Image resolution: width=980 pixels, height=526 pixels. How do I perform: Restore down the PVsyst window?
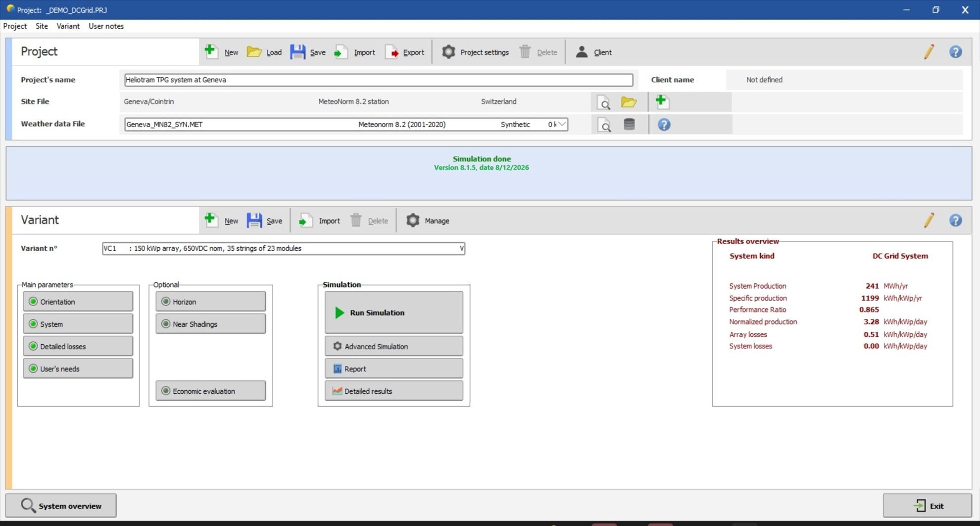click(935, 9)
